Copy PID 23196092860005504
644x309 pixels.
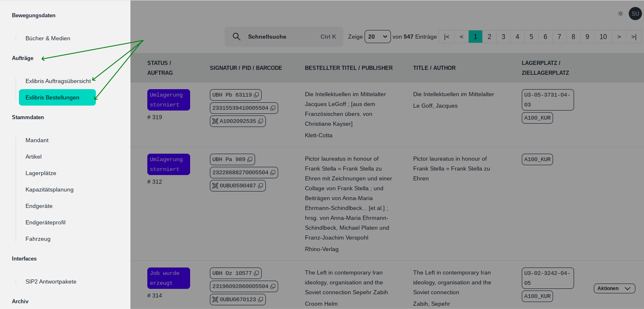[273, 286]
